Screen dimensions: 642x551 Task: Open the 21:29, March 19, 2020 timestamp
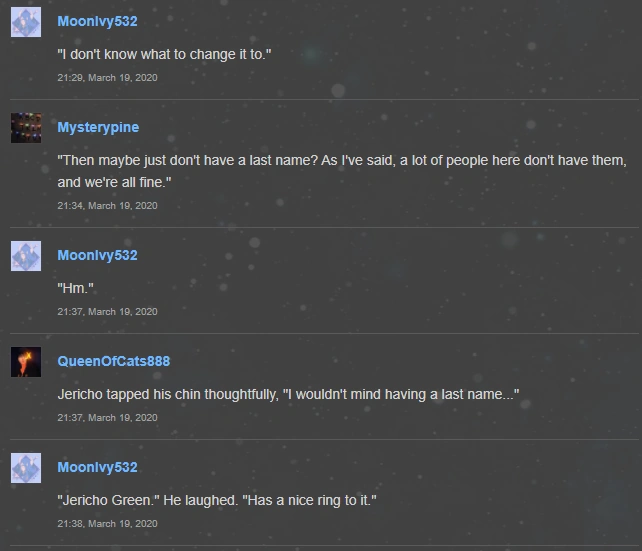click(107, 77)
